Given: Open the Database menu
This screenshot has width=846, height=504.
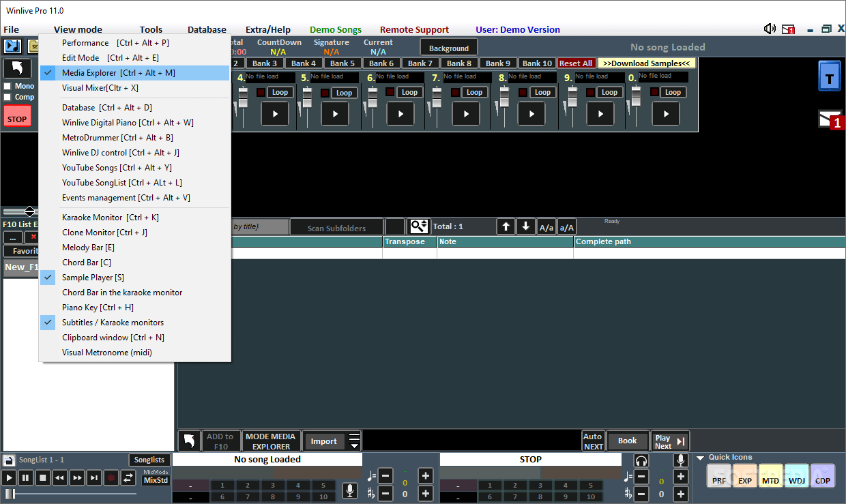Looking at the screenshot, I should coord(207,29).
